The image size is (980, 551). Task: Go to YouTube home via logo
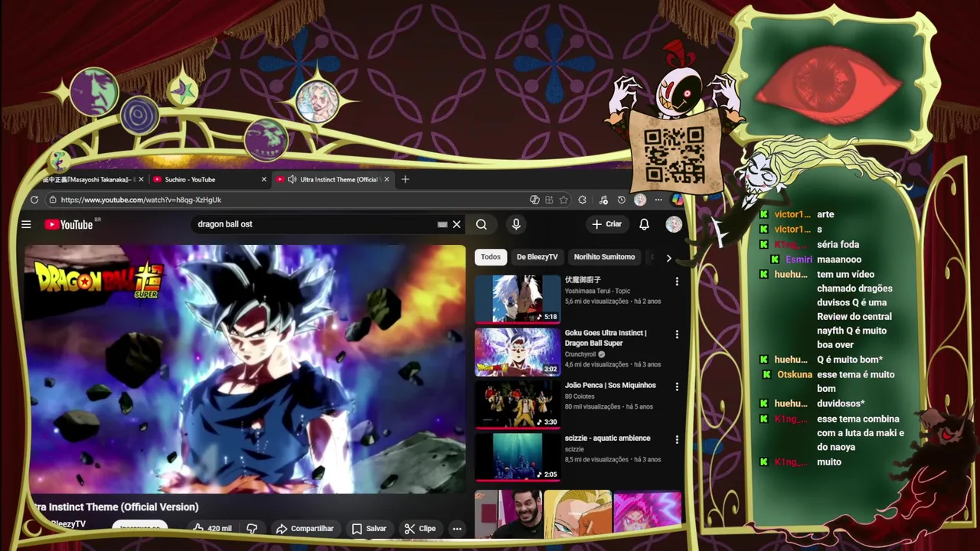pyautogui.click(x=69, y=224)
